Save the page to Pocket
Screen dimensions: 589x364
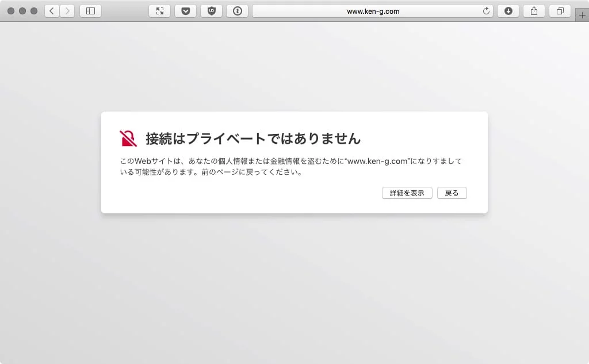pyautogui.click(x=185, y=10)
